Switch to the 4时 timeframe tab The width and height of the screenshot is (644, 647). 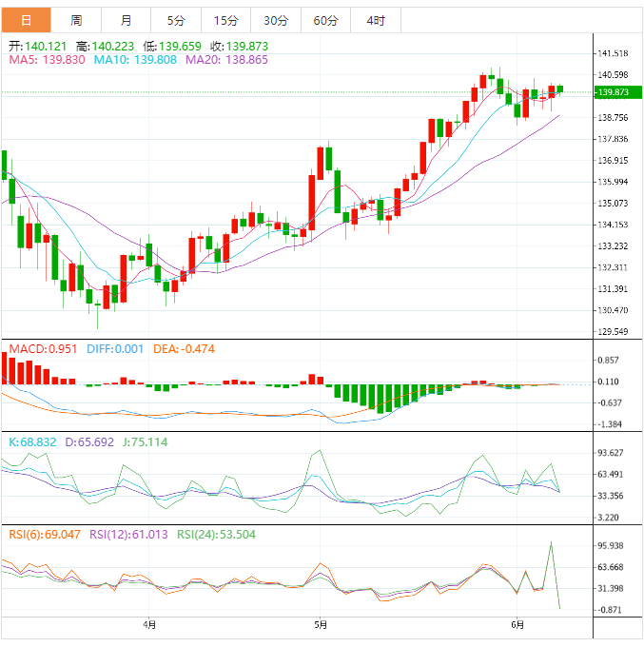(375, 20)
